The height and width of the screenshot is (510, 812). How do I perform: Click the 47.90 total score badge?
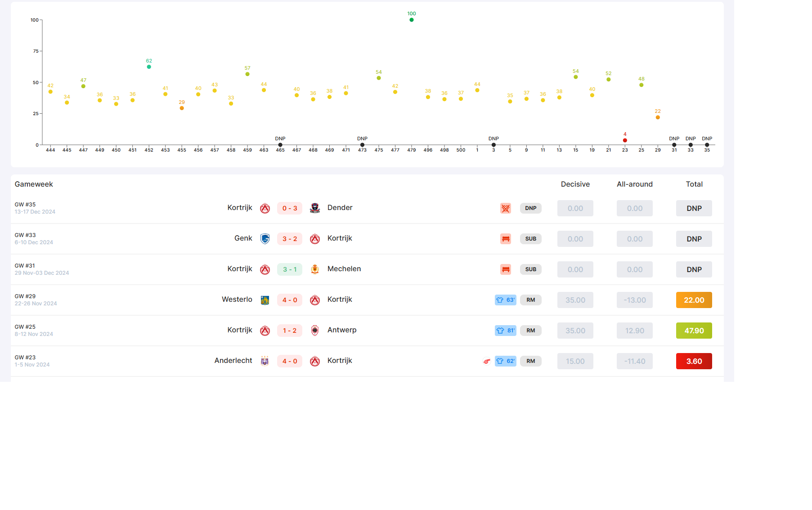(694, 331)
